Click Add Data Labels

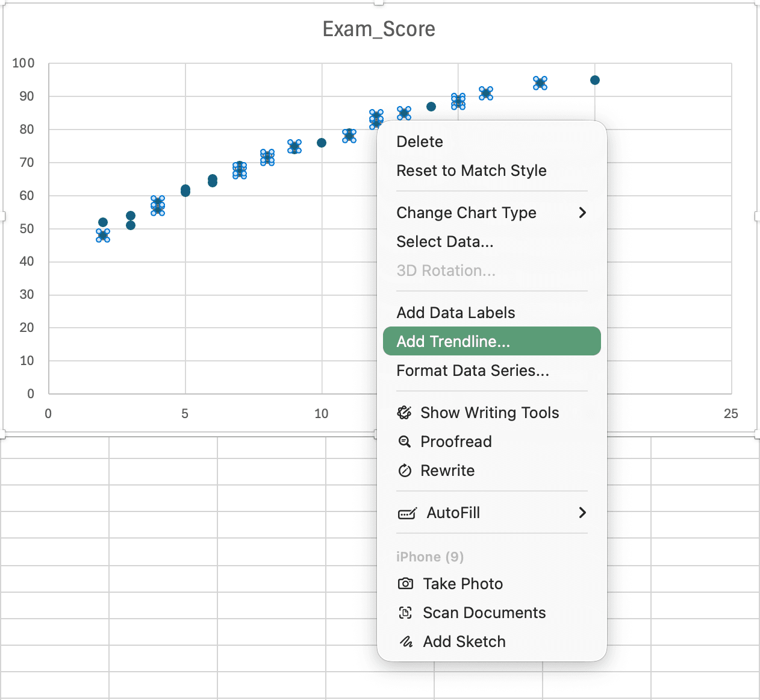[x=455, y=313]
